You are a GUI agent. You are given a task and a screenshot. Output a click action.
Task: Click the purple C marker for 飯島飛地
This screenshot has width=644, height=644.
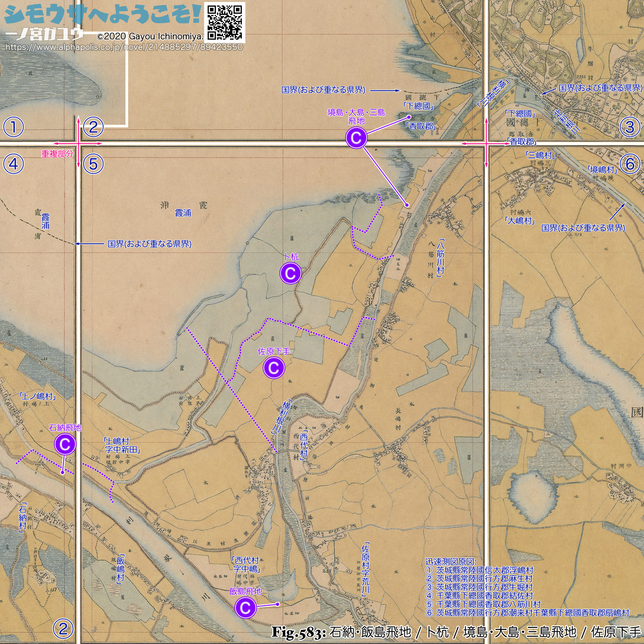(x=246, y=608)
